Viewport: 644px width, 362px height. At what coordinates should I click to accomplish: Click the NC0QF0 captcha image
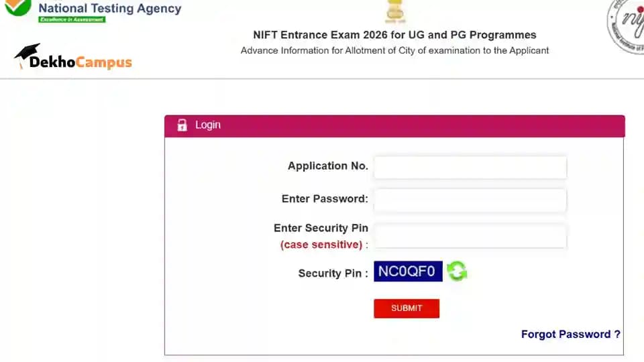point(408,271)
